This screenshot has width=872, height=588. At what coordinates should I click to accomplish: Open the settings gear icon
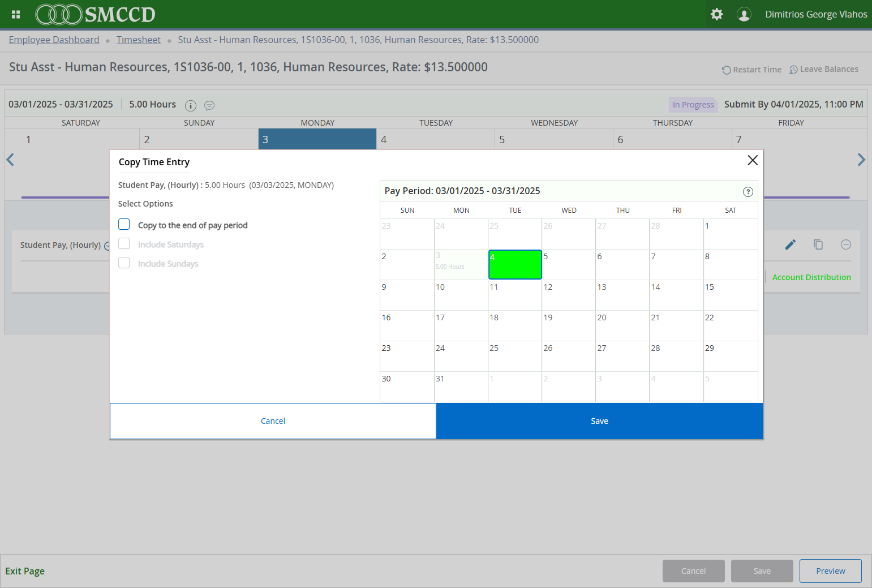click(x=716, y=14)
